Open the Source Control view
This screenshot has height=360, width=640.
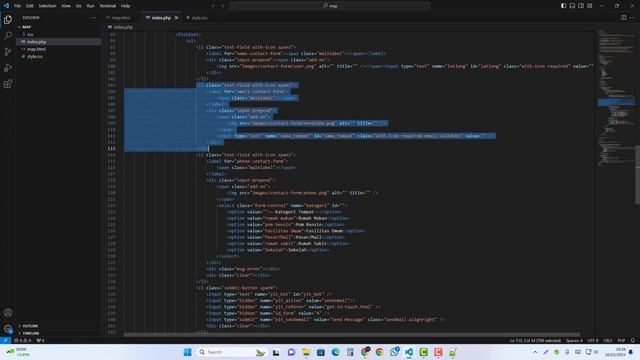8,52
